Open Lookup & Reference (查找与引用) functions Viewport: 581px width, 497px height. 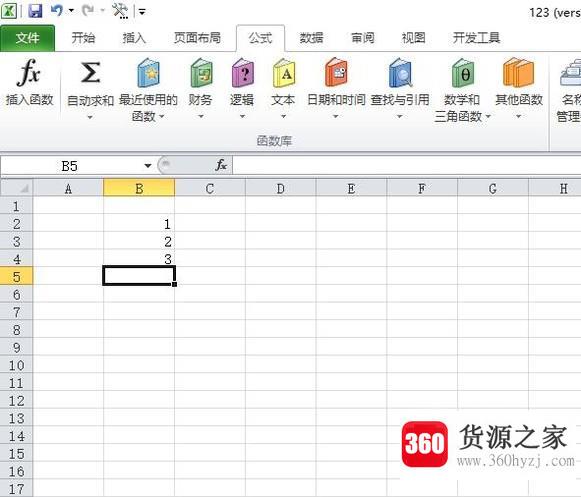(400, 73)
